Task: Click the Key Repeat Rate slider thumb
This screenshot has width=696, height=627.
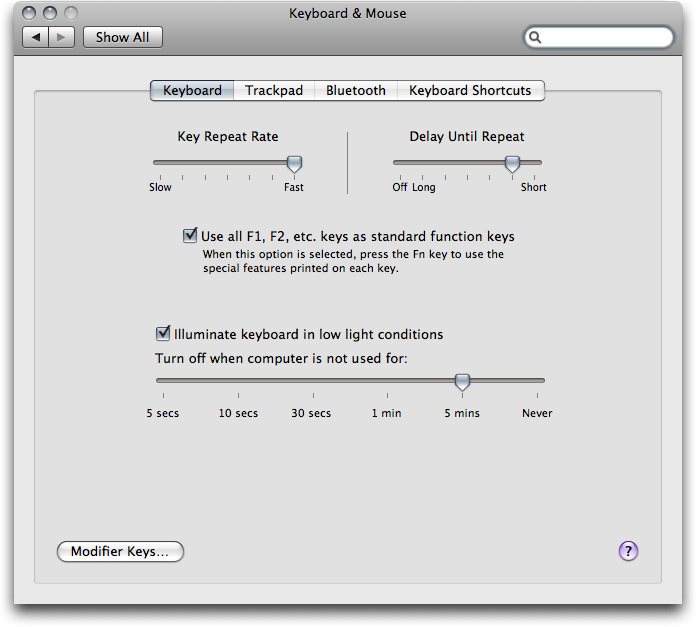Action: click(x=294, y=164)
